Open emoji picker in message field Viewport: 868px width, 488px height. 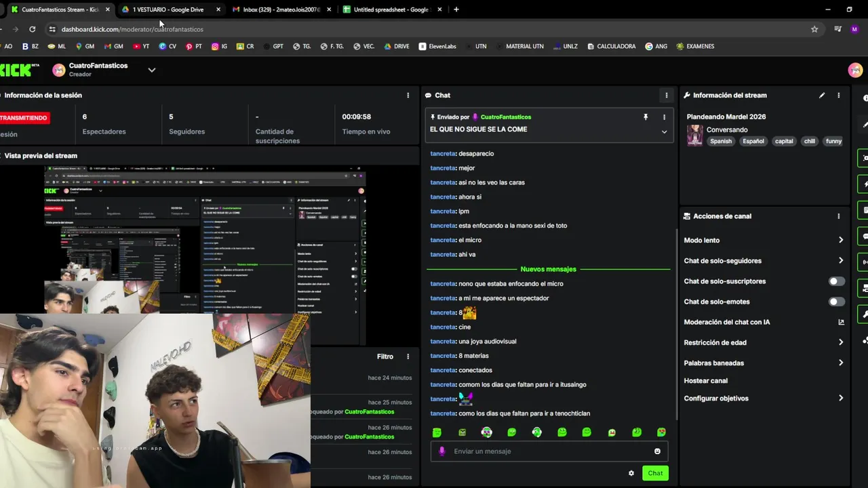[x=657, y=451]
